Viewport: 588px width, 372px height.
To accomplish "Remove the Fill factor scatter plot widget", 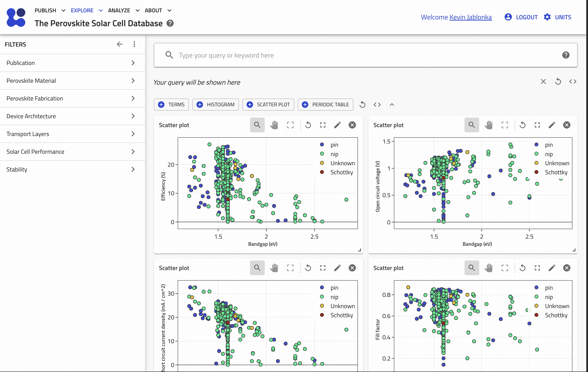I will [567, 268].
